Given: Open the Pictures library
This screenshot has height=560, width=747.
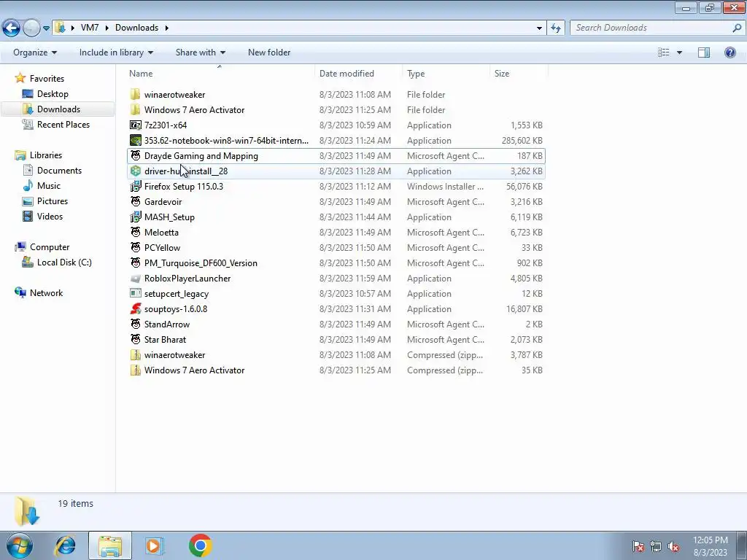Looking at the screenshot, I should (53, 201).
